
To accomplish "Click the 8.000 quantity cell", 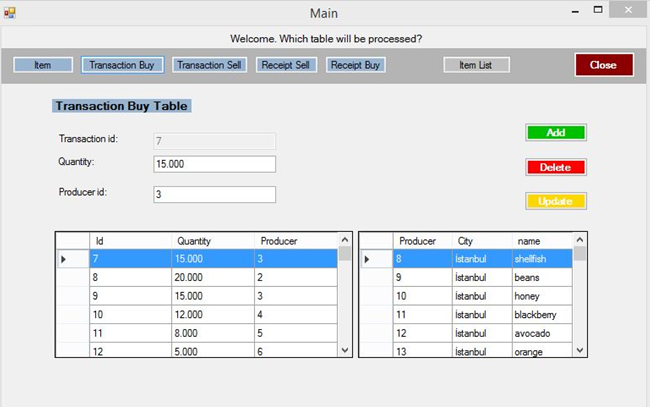I will tap(213, 333).
